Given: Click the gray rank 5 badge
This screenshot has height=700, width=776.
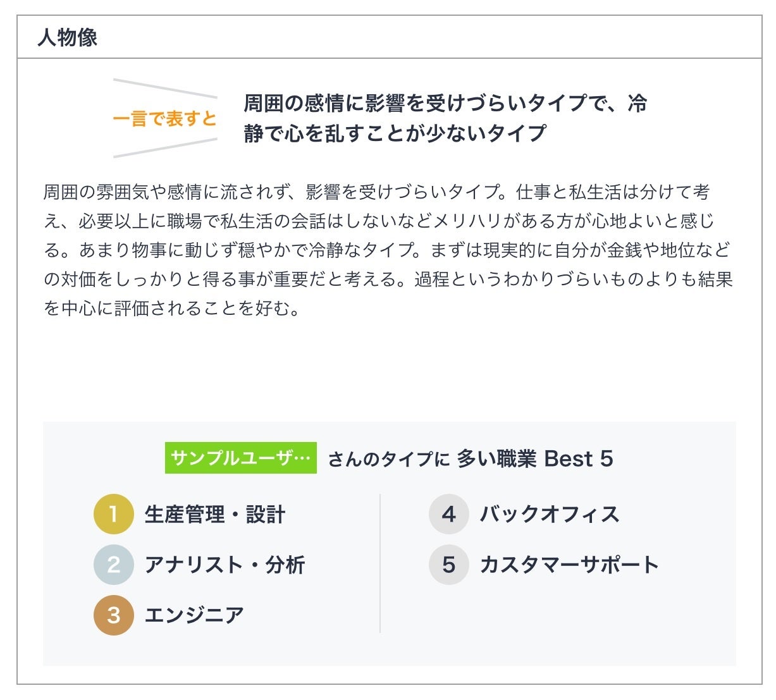Looking at the screenshot, I should (x=448, y=565).
